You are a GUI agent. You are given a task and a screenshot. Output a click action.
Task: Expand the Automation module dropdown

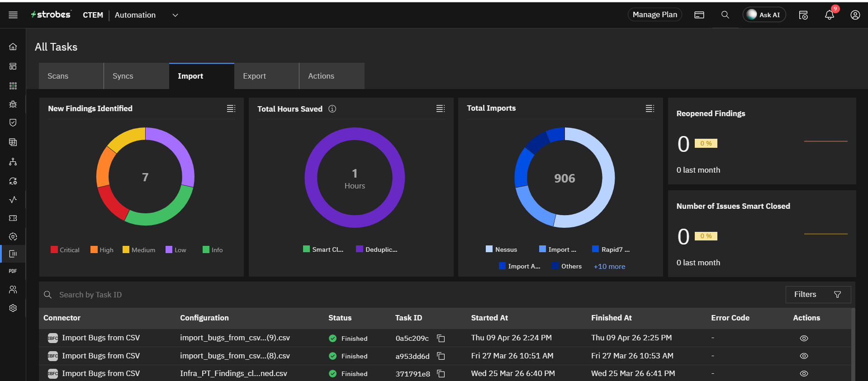pyautogui.click(x=175, y=15)
